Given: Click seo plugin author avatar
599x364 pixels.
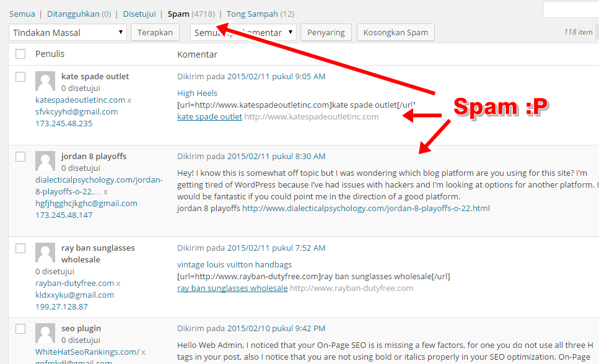Looking at the screenshot, I should (45, 333).
